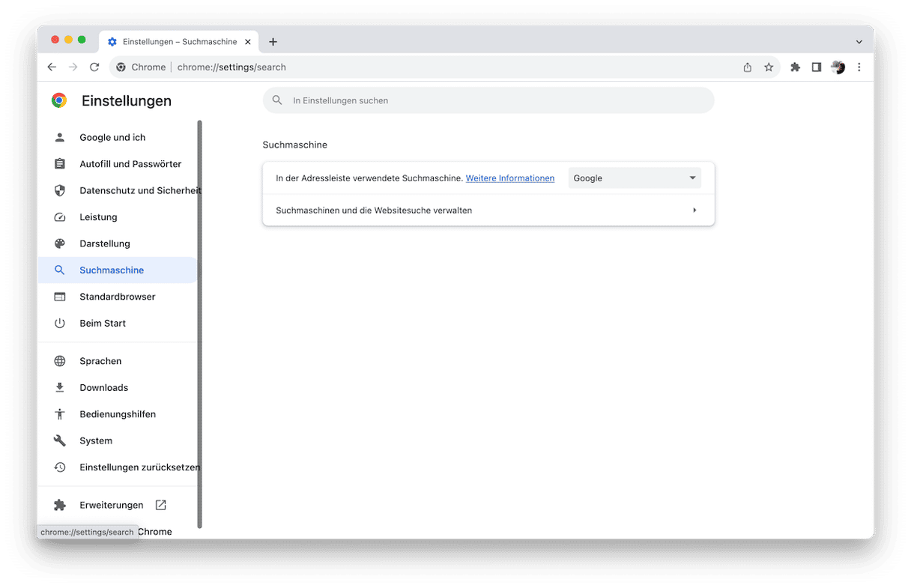Click the Chrome logo next to Einstellungen
The width and height of the screenshot is (911, 588).
59,100
